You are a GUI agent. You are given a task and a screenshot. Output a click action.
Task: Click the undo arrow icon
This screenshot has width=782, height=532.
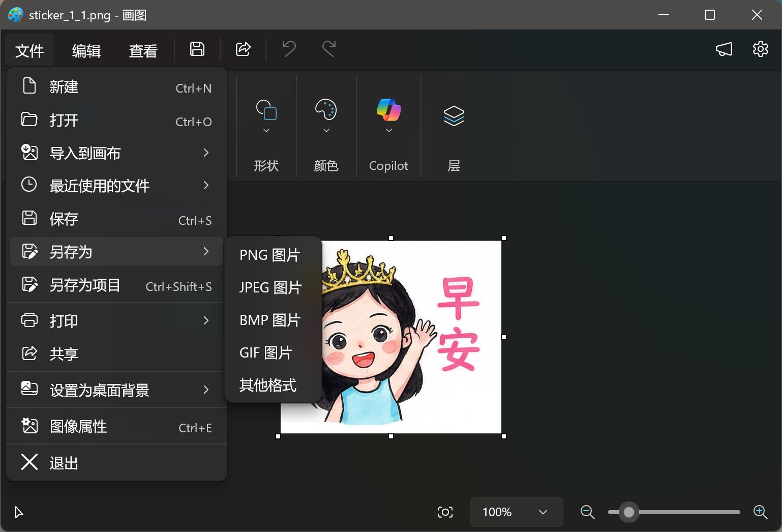(289, 49)
